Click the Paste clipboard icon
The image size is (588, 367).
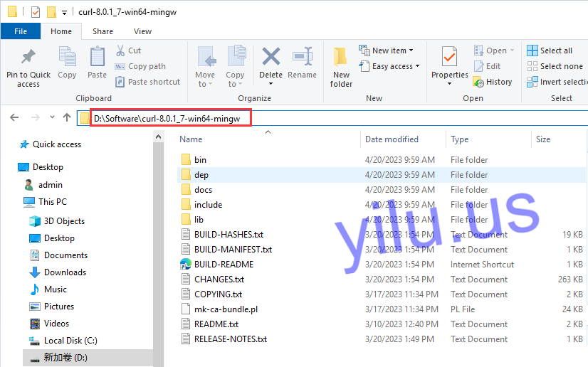(x=97, y=57)
